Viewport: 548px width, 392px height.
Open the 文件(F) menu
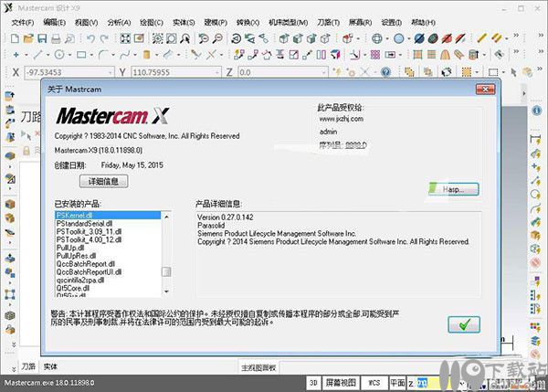(23, 22)
